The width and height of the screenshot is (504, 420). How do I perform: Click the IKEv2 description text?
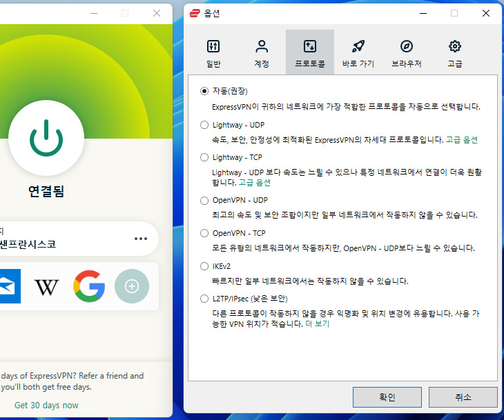click(310, 281)
